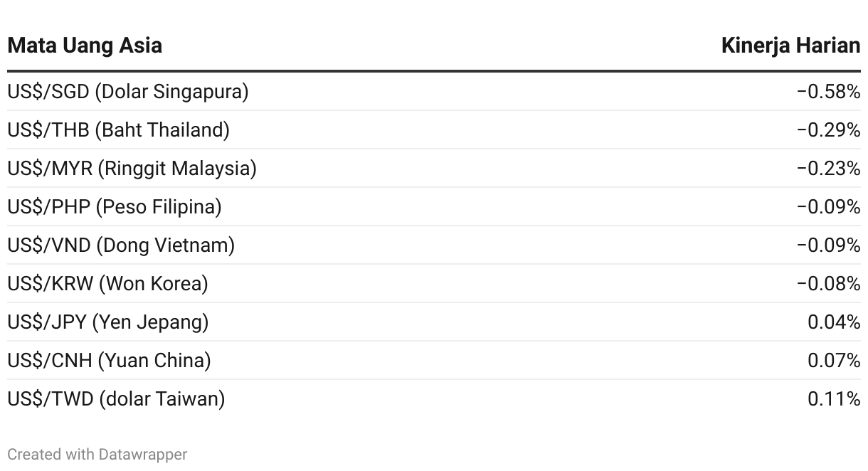Click the −0.58% value for Singapore dollar

click(828, 92)
